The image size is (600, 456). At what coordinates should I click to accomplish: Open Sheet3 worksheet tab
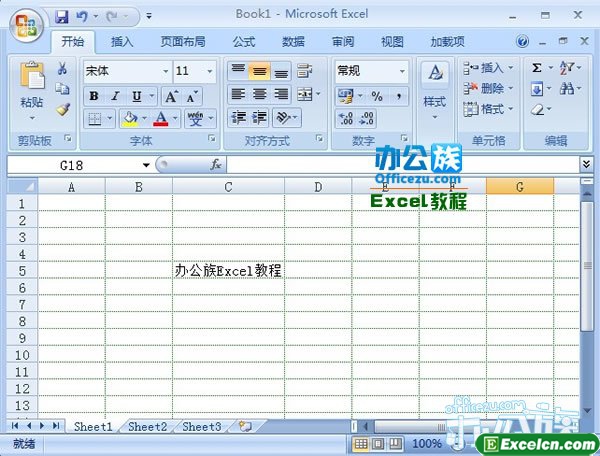202,427
